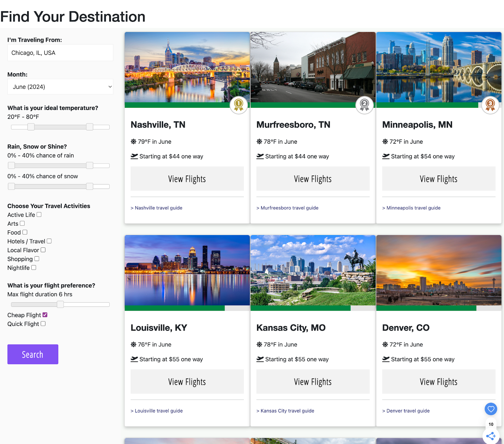Click the temperature slider's upper handle
This screenshot has height=444, width=504.
click(x=90, y=127)
